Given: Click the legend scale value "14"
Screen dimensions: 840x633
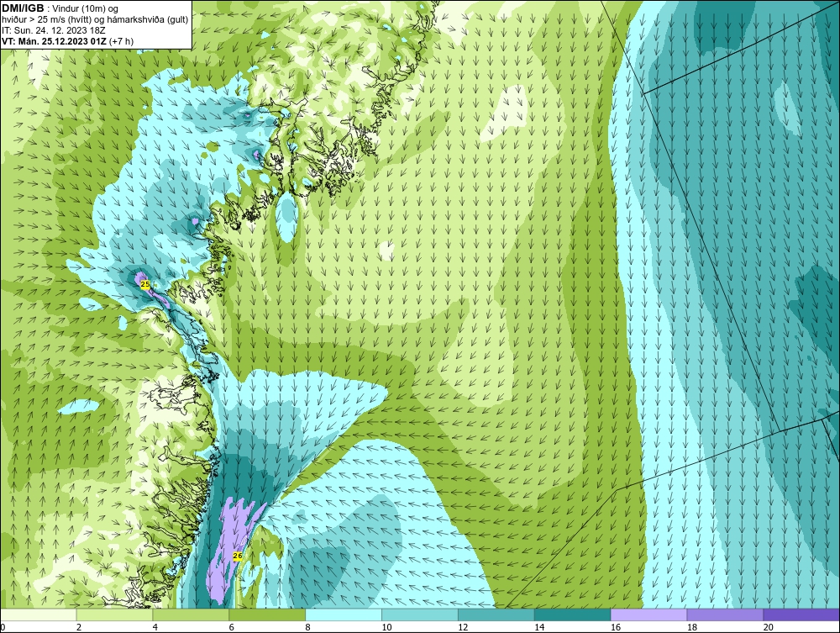Looking at the screenshot, I should 539,627.
